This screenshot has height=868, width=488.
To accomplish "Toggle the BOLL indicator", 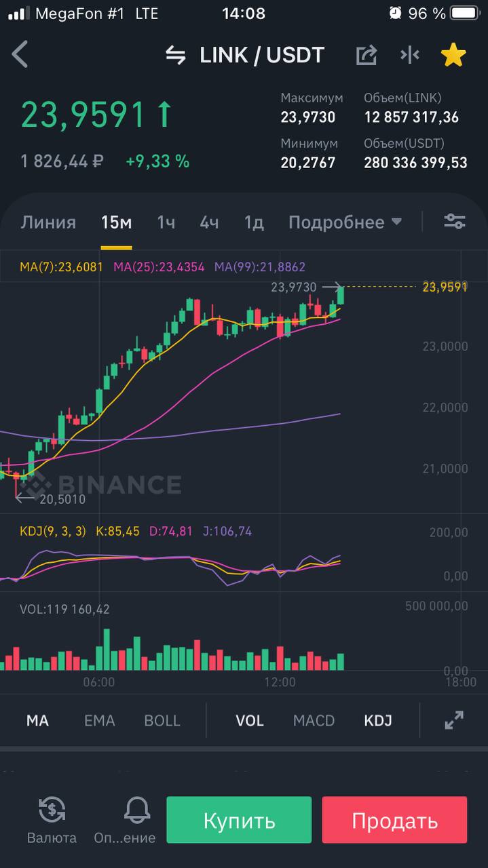I will (x=162, y=720).
